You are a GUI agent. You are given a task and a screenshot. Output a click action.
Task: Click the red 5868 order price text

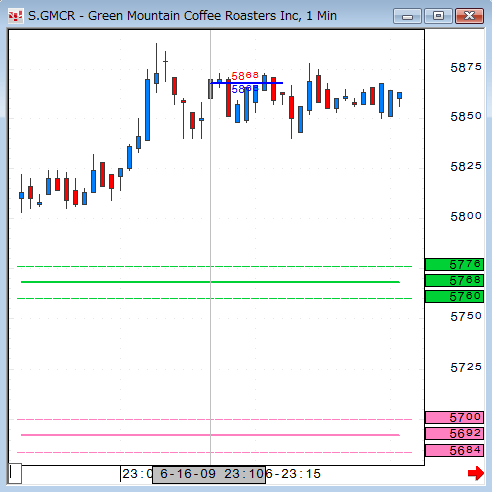(x=245, y=76)
